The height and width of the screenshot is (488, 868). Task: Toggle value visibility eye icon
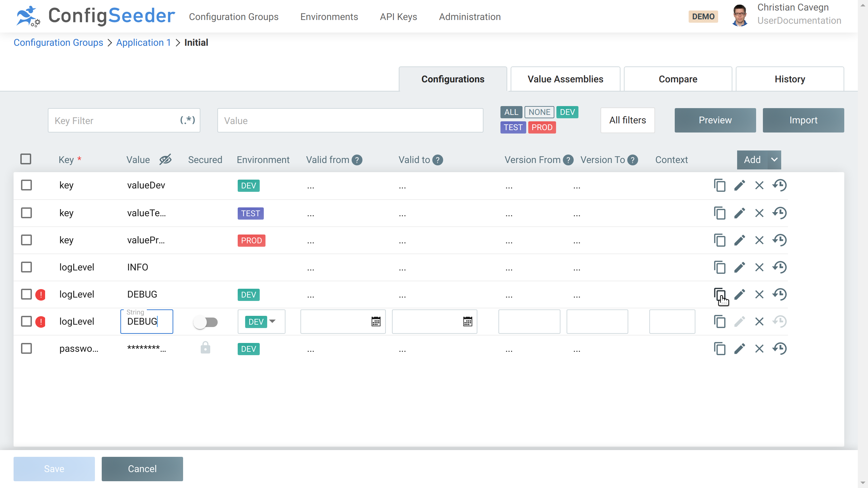tap(165, 159)
